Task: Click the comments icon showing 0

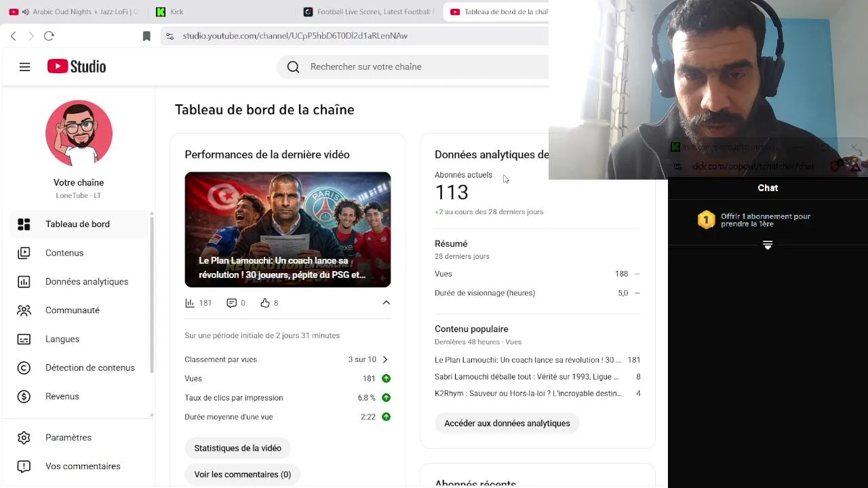Action: point(231,303)
